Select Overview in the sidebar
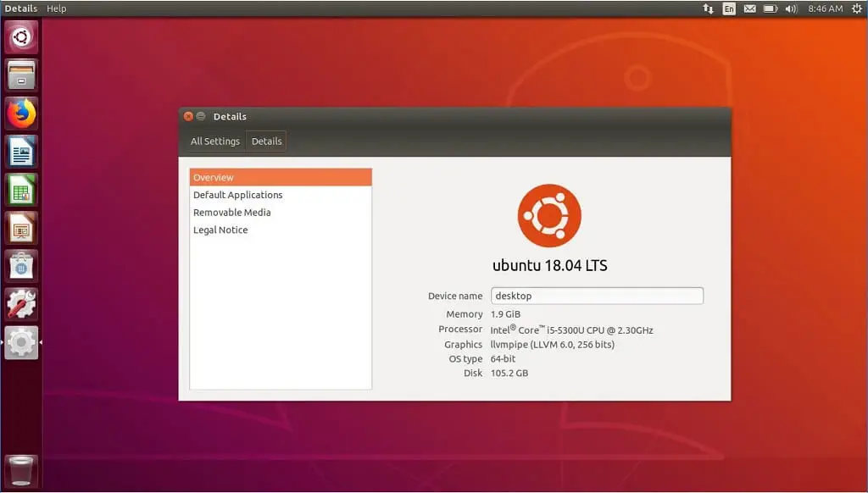The height and width of the screenshot is (493, 868). coord(281,177)
